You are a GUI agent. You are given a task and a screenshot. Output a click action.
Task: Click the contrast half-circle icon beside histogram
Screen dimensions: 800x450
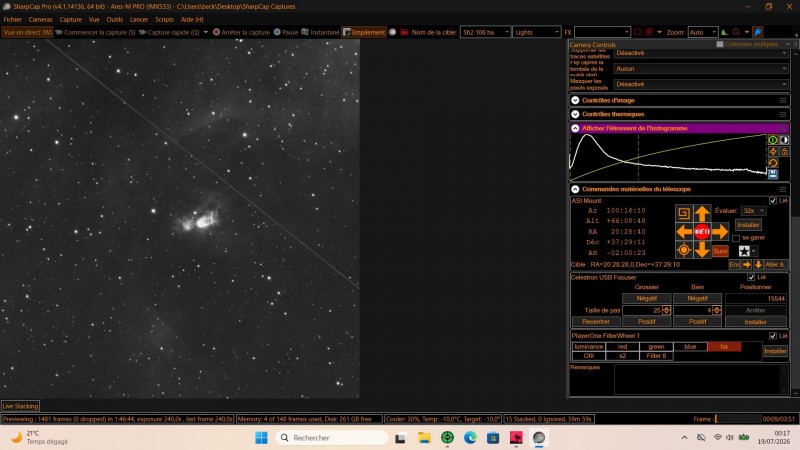(x=784, y=140)
